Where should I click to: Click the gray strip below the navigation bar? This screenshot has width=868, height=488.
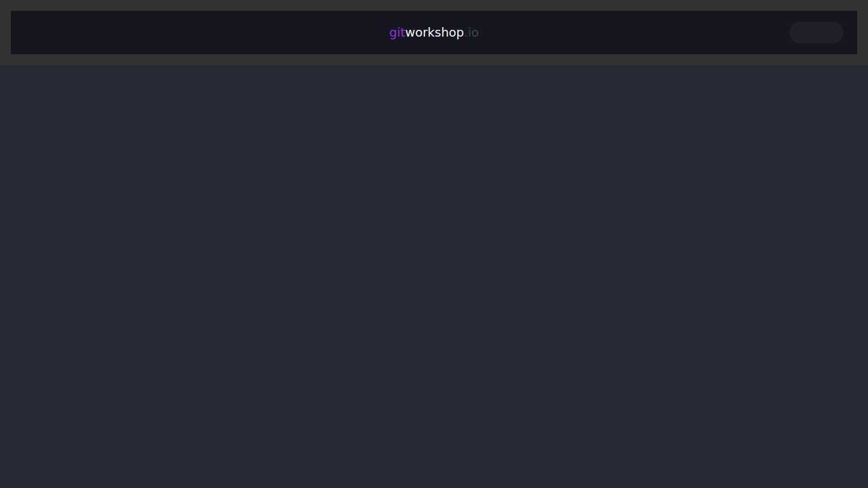pyautogui.click(x=434, y=60)
